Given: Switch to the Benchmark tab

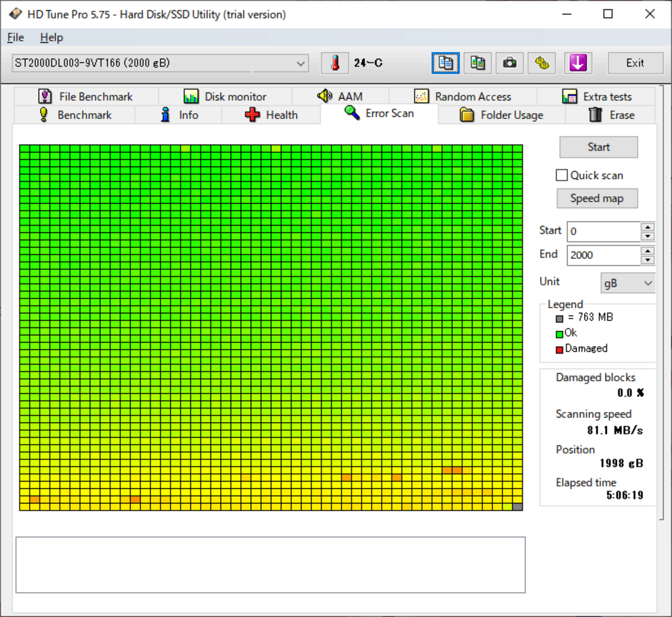Looking at the screenshot, I should point(75,115).
